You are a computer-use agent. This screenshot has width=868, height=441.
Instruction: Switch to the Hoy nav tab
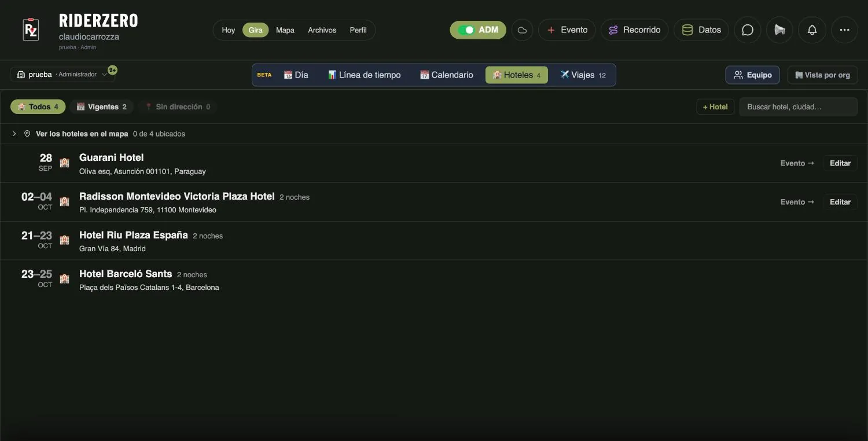point(229,30)
